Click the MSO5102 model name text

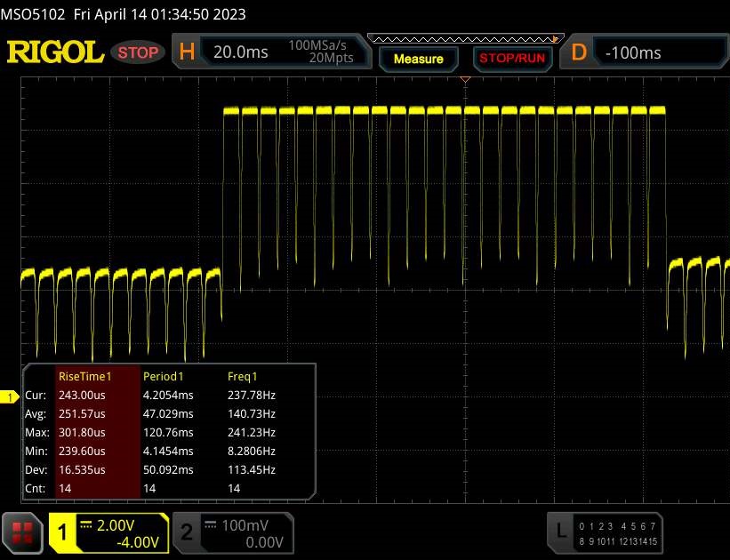[33, 14]
